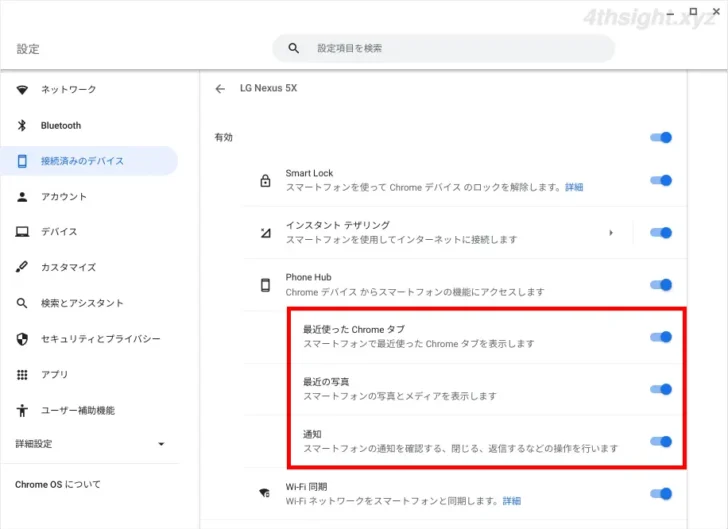Toggle the 有効 master switch
Viewport: 728px width, 529px height.
click(x=661, y=137)
